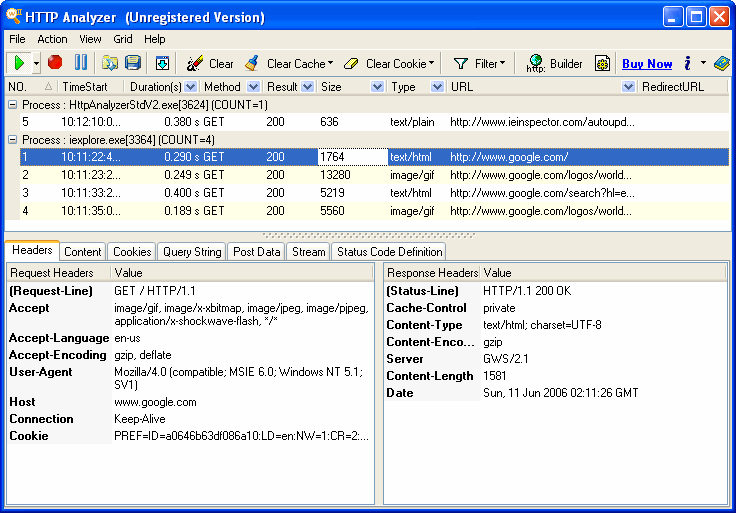The width and height of the screenshot is (736, 513).
Task: Switch to the Content tab
Action: [83, 252]
